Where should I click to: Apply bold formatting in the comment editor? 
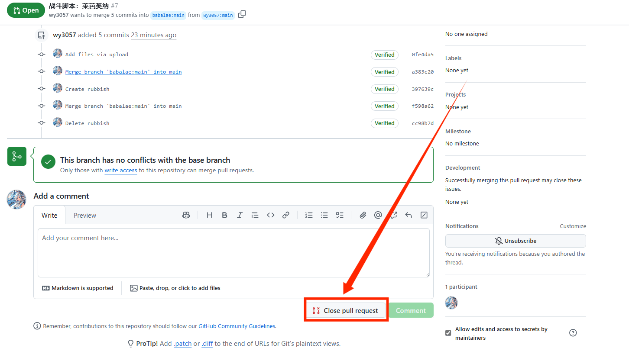(224, 215)
